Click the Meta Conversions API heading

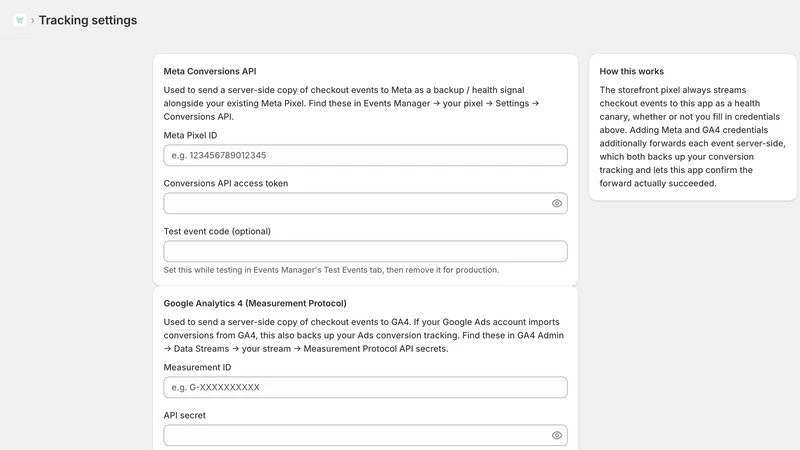tap(210, 71)
